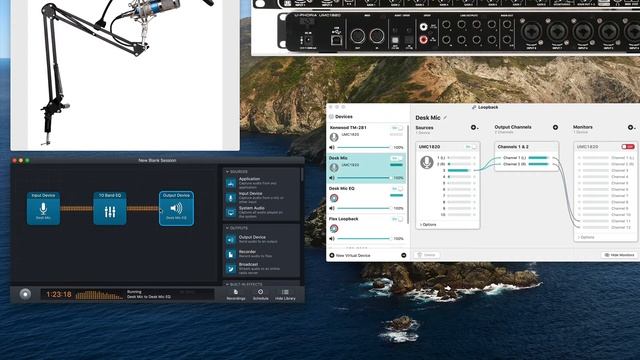640x360 pixels.
Task: Click the Flex Loopback device icon
Action: tap(334, 229)
